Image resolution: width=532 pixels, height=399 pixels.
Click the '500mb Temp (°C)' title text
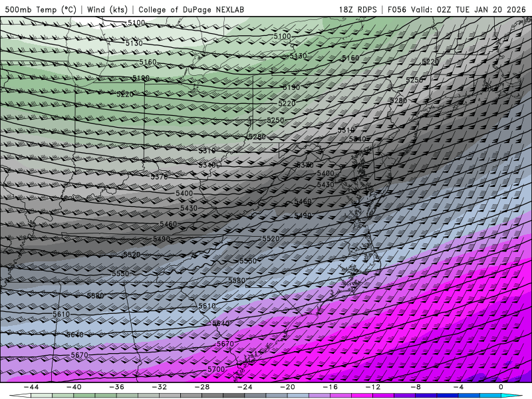(41, 9)
